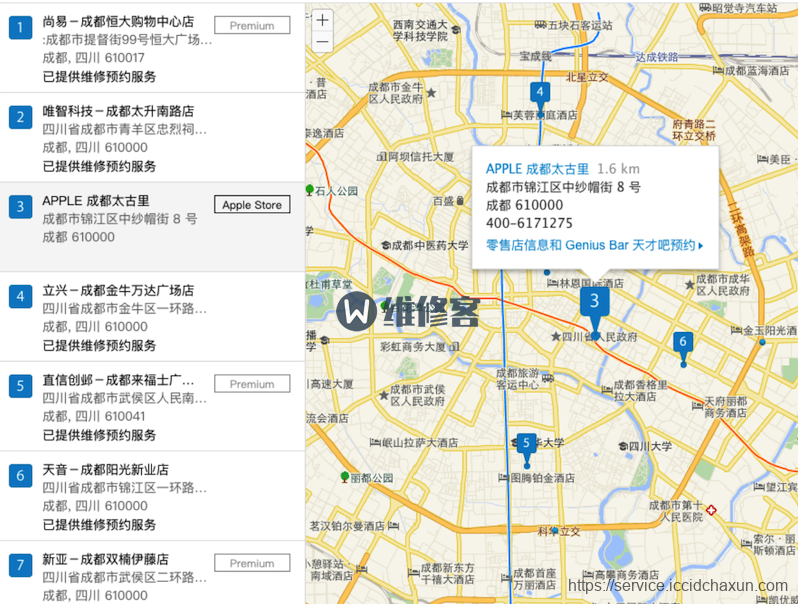Viewport: 798px width, 604px height.
Task: Click list number badge 7
Action: (x=20, y=565)
